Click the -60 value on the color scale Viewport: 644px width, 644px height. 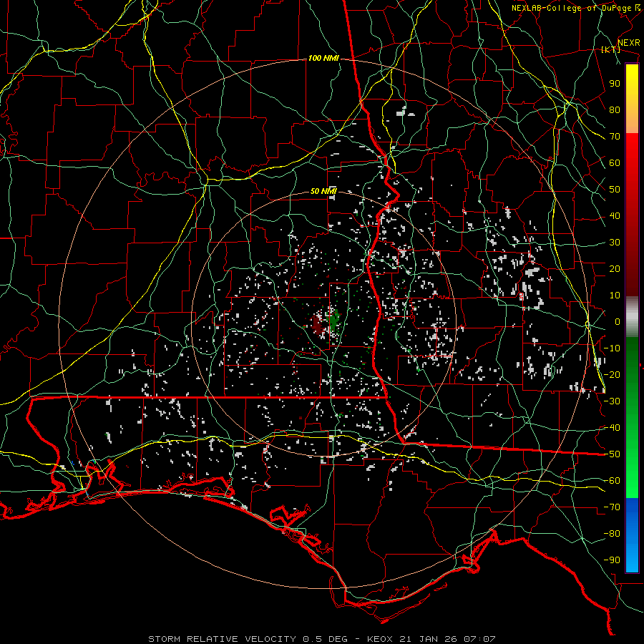(612, 481)
